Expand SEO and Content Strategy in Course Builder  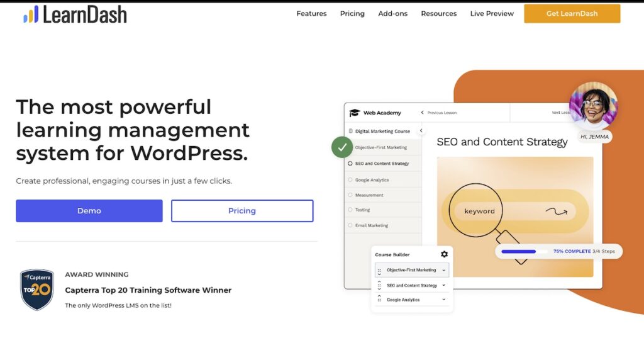pyautogui.click(x=443, y=285)
